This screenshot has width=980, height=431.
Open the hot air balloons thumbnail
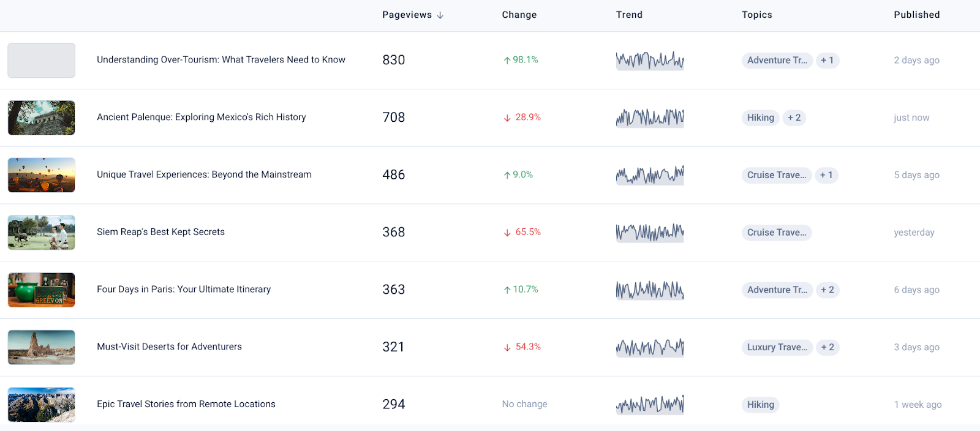click(42, 175)
